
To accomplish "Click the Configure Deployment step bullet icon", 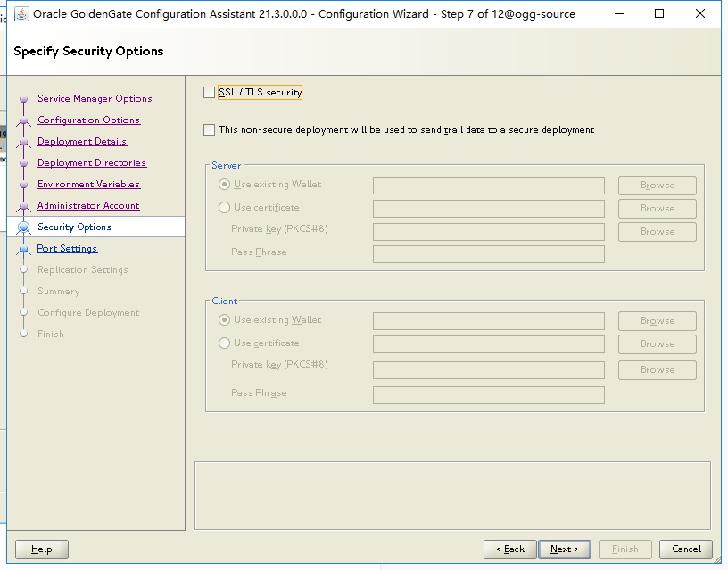I will pos(24,312).
